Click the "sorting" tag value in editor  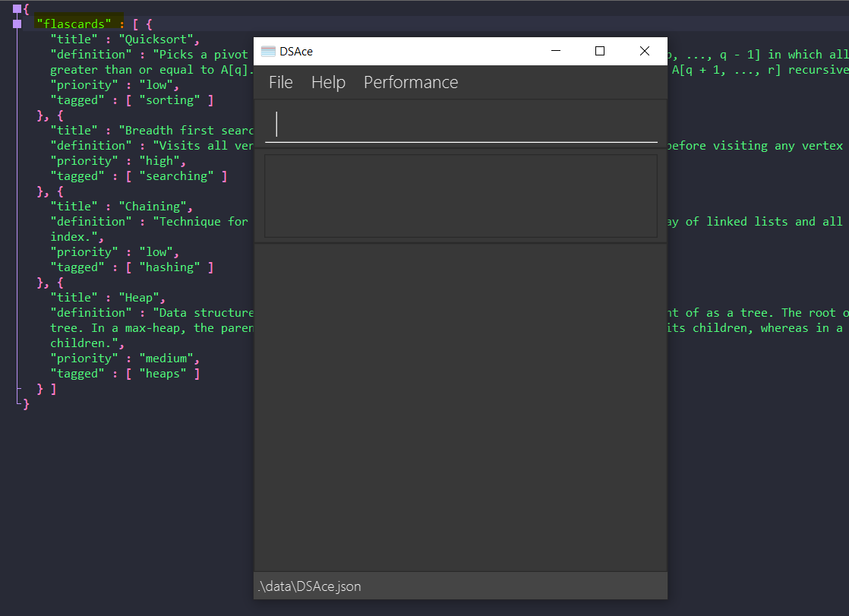(169, 100)
